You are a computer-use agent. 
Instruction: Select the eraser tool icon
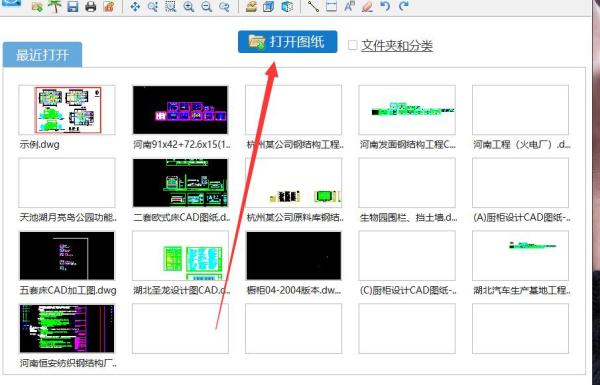click(367, 7)
